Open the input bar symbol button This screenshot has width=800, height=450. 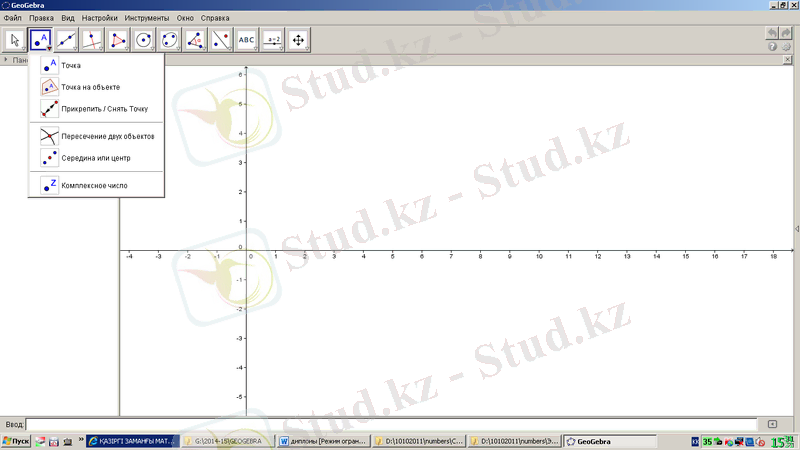(x=772, y=424)
